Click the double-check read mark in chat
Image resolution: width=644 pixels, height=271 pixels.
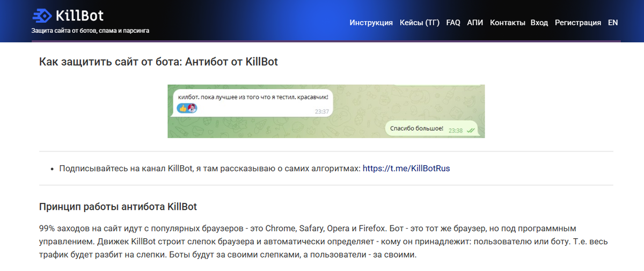(x=471, y=130)
